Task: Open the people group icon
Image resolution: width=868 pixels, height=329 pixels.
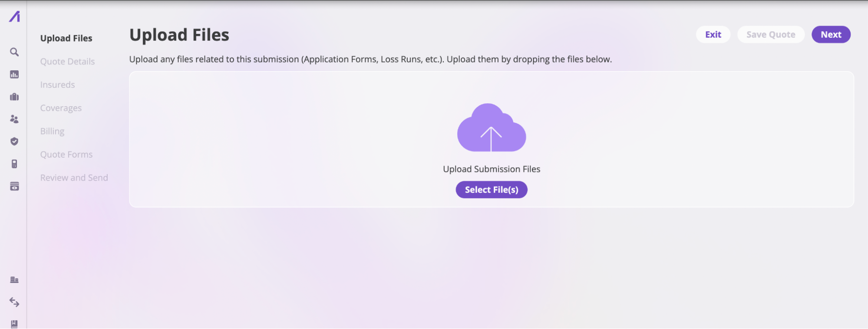Action: pos(14,119)
